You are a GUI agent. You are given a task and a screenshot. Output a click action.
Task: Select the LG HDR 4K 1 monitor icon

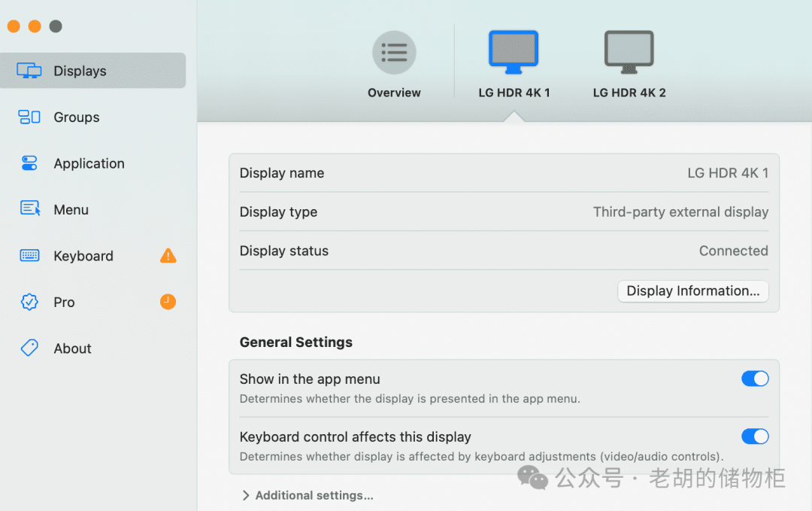pyautogui.click(x=514, y=53)
